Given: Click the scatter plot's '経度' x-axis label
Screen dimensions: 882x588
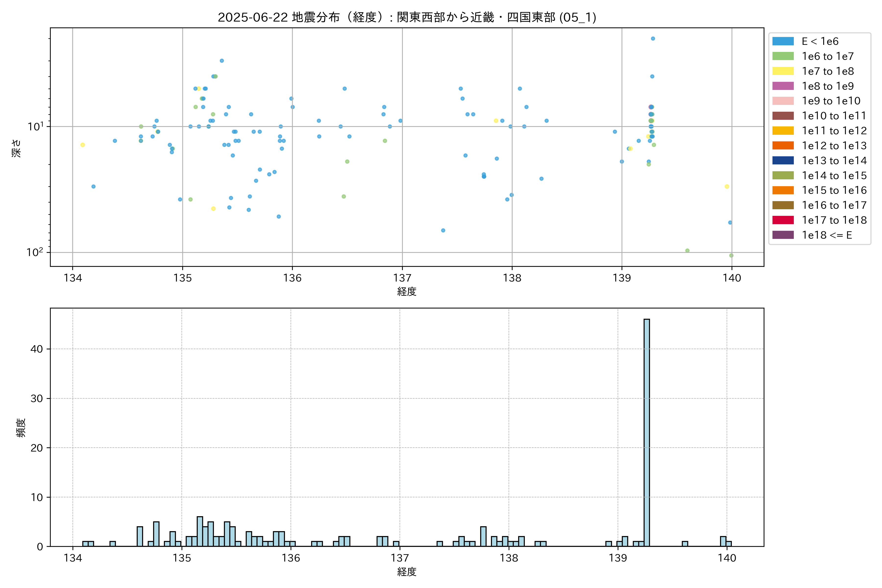Looking at the screenshot, I should tap(407, 291).
